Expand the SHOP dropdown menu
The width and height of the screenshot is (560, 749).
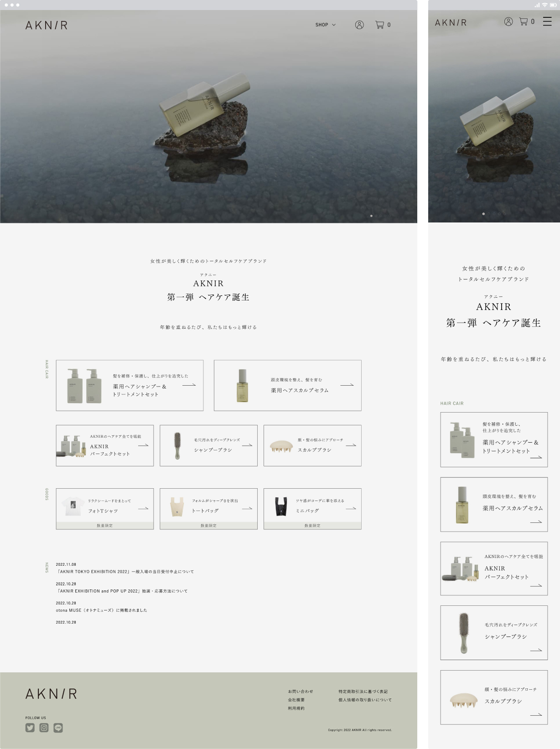(325, 25)
